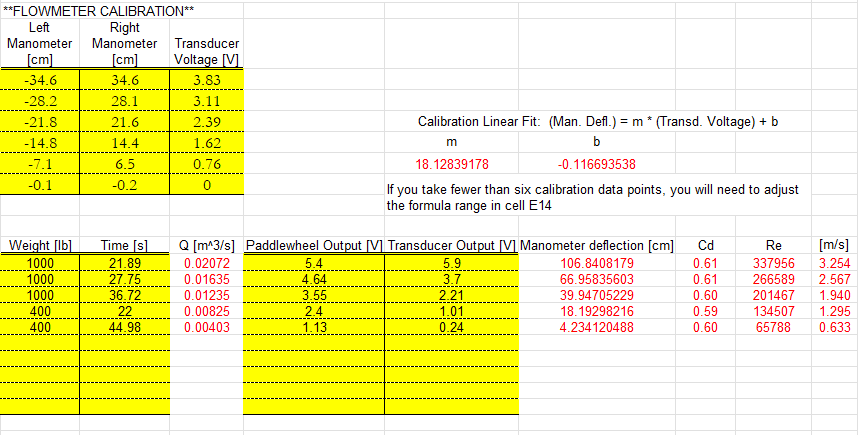Select manometer deflection value 4.234120488
This screenshot has width=858, height=435.
(x=597, y=327)
